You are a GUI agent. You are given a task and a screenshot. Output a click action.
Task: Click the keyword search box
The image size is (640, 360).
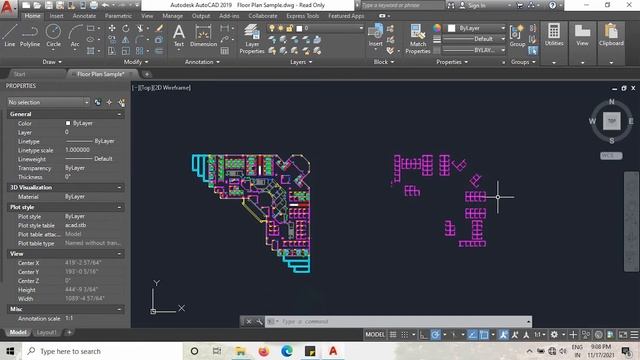click(x=402, y=5)
